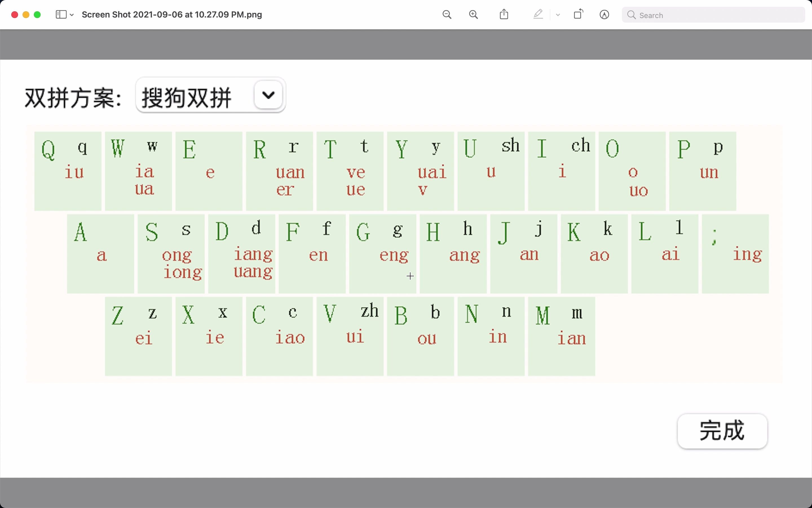
Task: Click the 完成 button
Action: (x=722, y=431)
